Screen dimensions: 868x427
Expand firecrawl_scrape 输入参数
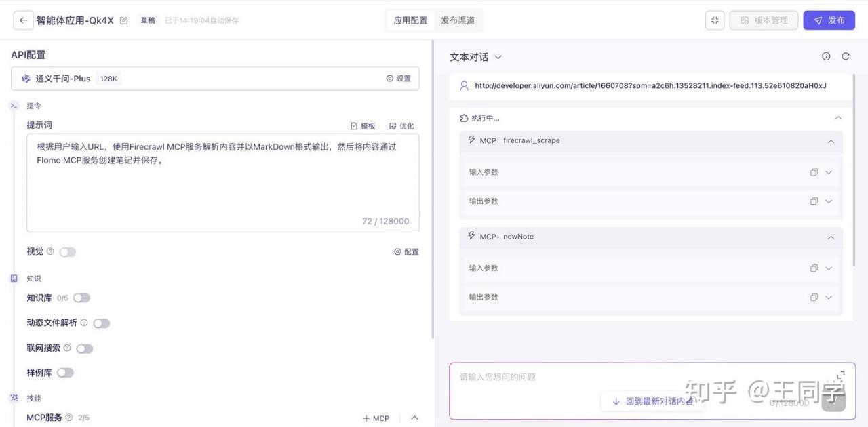(829, 172)
